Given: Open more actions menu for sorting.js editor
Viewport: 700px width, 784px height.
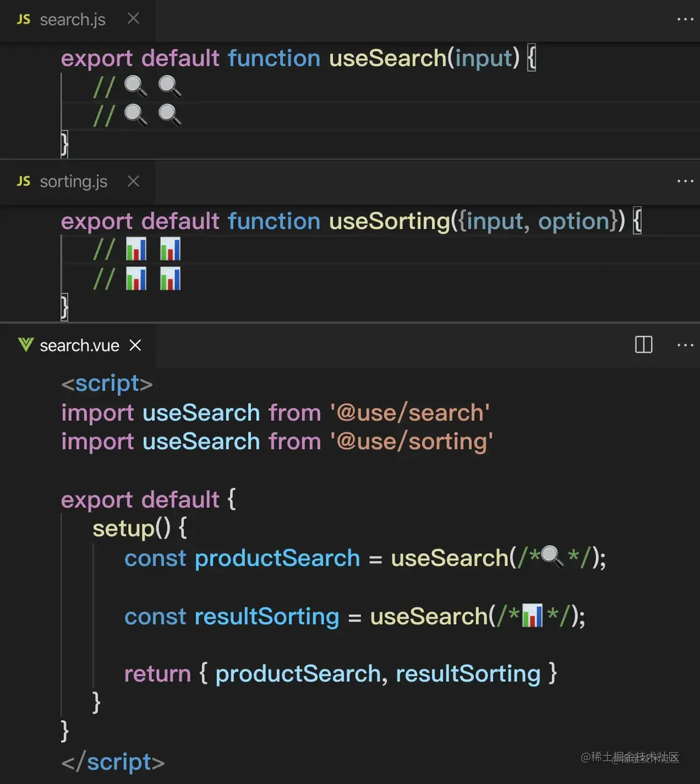Looking at the screenshot, I should 685,181.
